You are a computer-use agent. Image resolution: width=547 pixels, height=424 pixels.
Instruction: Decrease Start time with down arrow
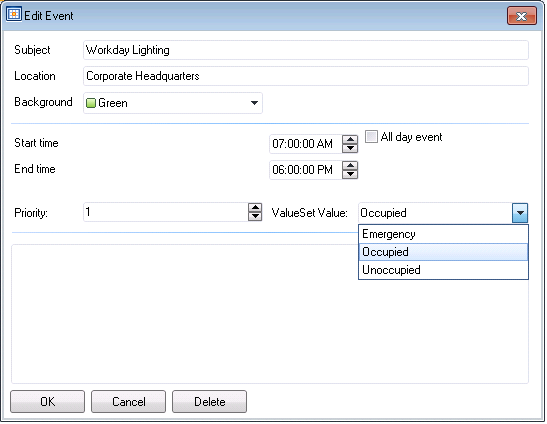coord(350,148)
